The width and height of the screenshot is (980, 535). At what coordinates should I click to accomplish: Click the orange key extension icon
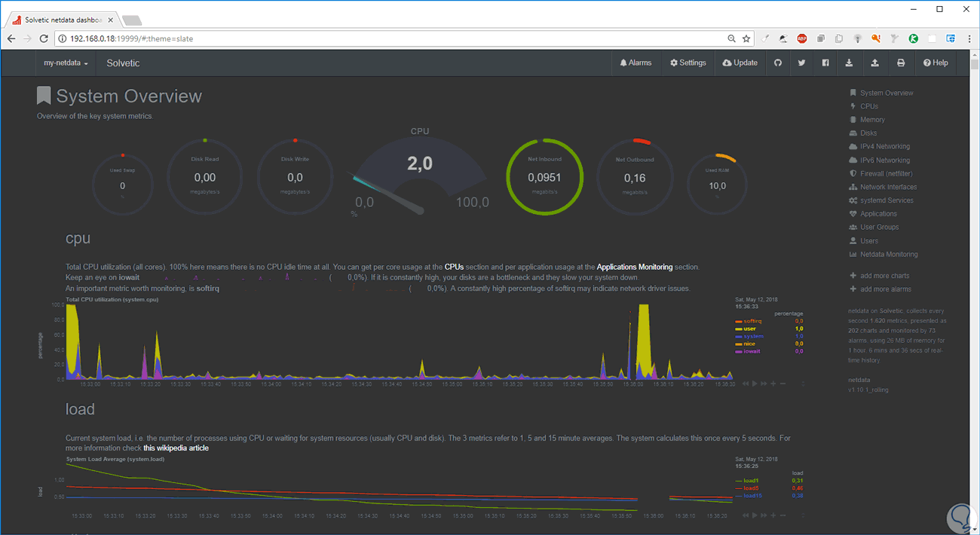[x=876, y=38]
